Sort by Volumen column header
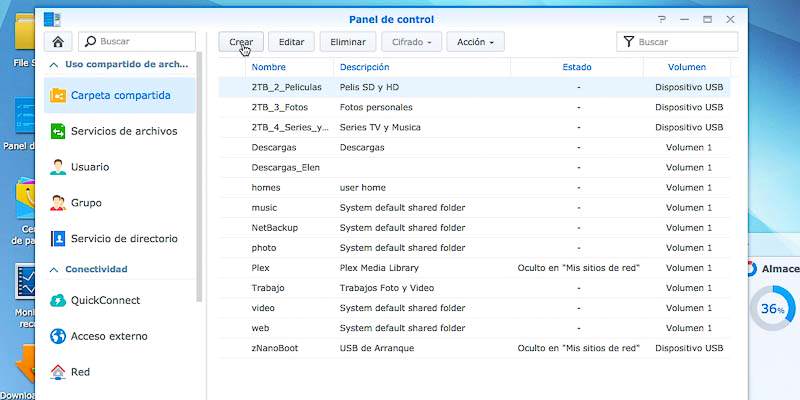This screenshot has height=400, width=800. coord(687,67)
